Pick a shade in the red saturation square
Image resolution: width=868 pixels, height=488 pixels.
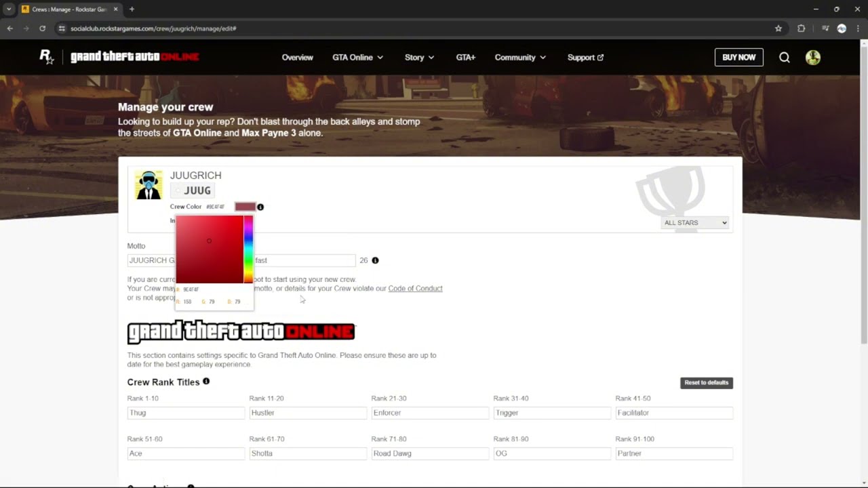(210, 249)
